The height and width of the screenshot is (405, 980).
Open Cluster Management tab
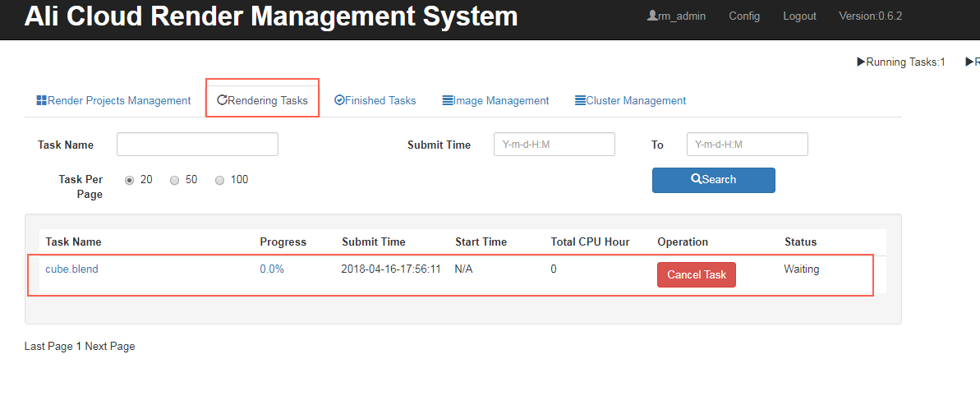tap(631, 100)
